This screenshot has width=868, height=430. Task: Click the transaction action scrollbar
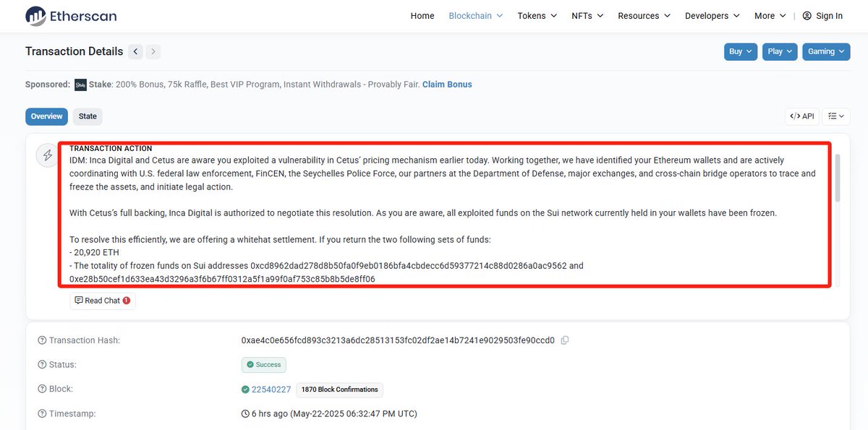coord(838,178)
